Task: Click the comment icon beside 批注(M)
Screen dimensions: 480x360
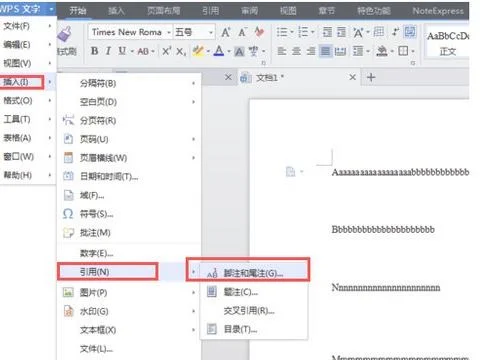Action: tap(68, 233)
